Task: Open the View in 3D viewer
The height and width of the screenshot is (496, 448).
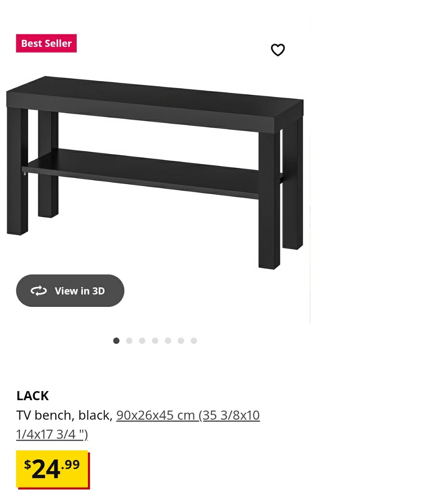Action: point(70,291)
